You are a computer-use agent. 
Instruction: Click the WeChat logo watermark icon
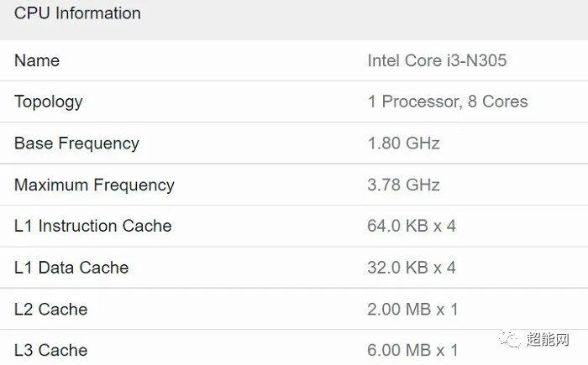[510, 339]
